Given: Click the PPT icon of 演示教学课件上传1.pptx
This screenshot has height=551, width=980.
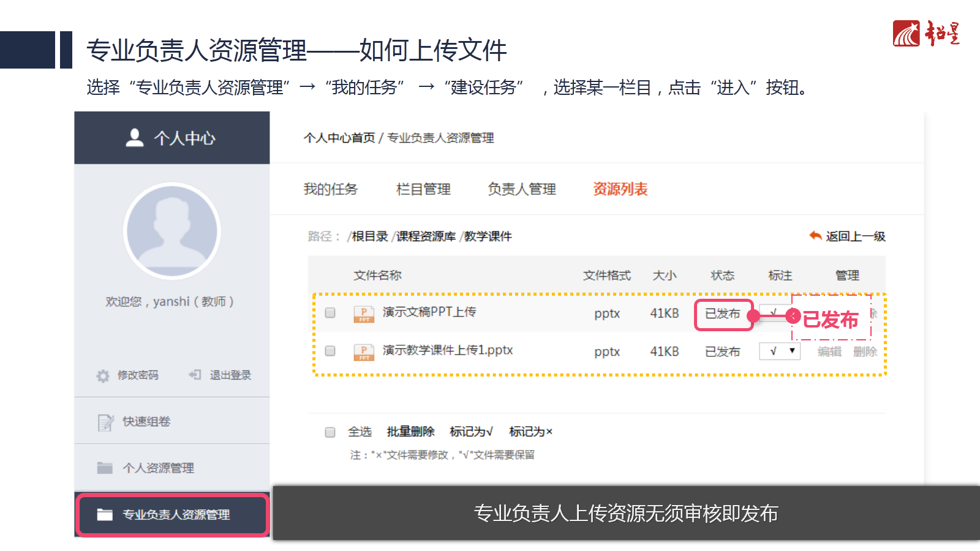Looking at the screenshot, I should click(364, 351).
